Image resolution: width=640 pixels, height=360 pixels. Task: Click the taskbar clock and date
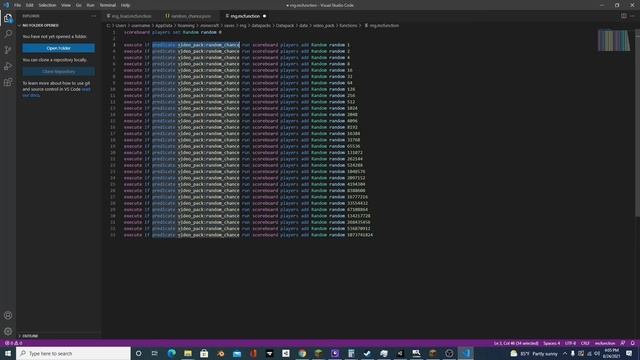(x=611, y=353)
